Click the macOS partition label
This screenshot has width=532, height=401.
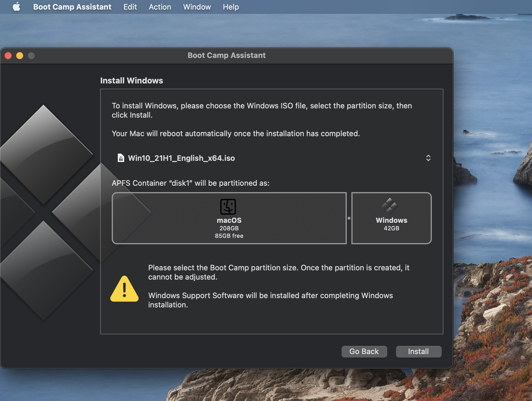229,220
